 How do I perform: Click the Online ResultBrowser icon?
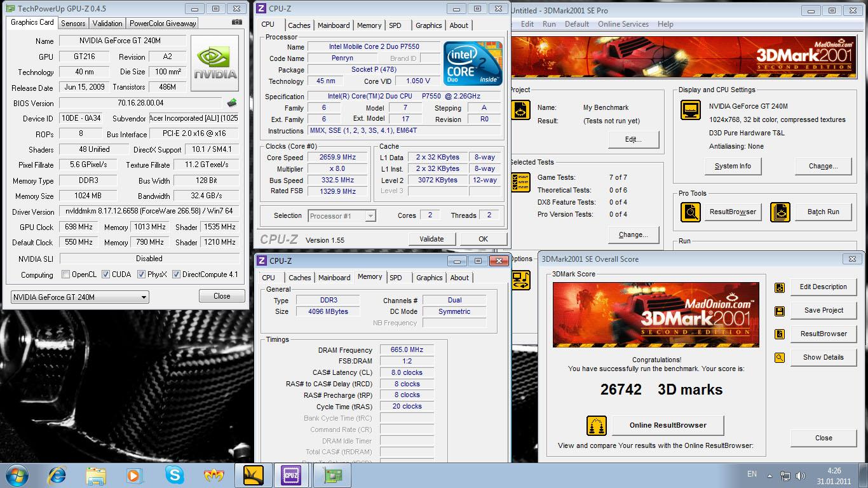[597, 425]
